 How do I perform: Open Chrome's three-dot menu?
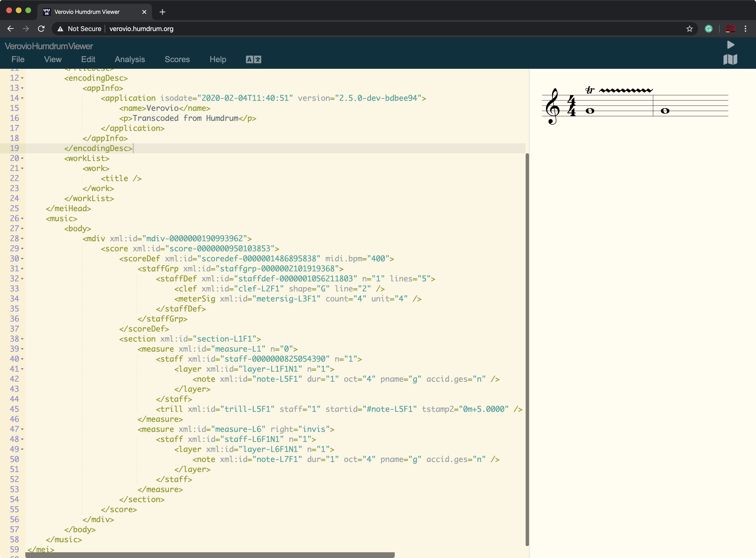[746, 29]
